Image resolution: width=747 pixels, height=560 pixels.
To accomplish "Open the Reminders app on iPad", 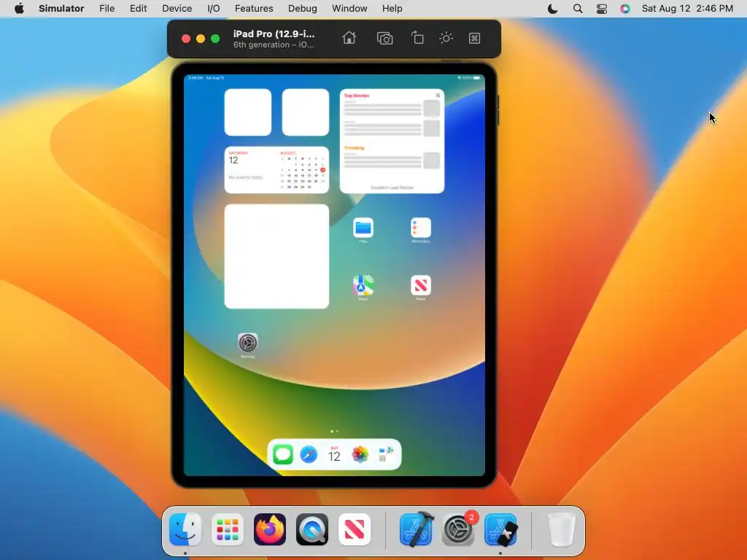I will click(x=421, y=227).
